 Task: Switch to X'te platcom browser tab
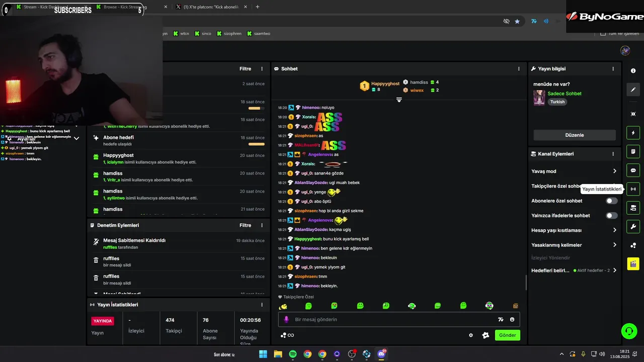(211, 7)
